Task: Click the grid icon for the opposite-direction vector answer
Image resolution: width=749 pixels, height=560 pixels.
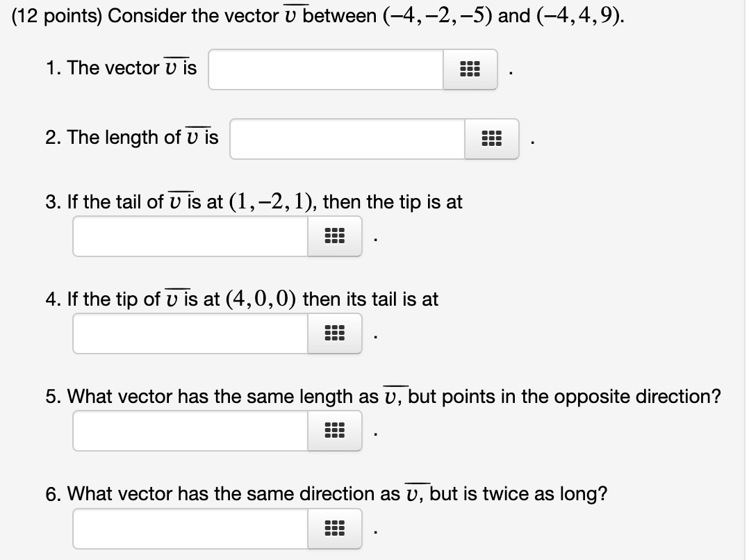Action: click(x=334, y=431)
